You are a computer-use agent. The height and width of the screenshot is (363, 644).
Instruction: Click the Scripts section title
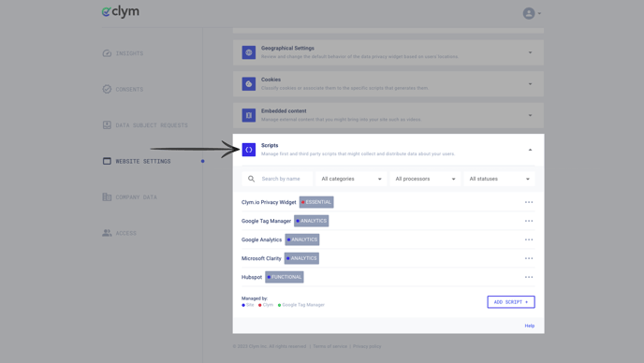tap(270, 145)
